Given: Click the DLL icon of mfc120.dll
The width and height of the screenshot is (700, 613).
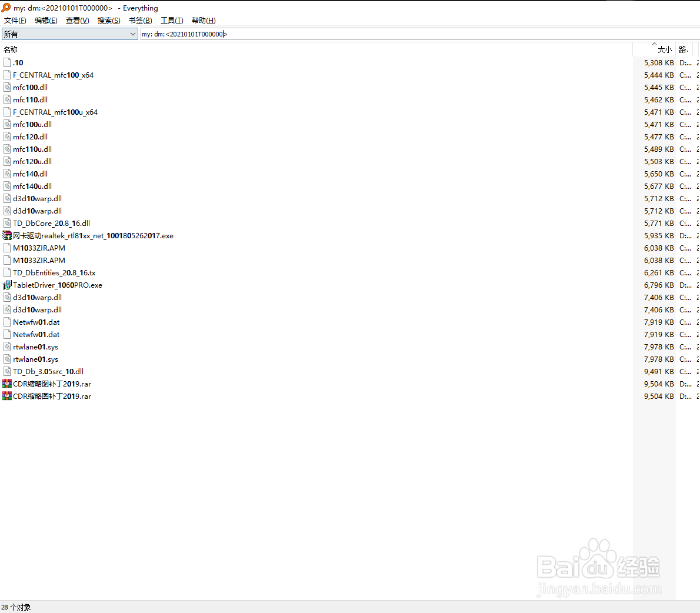Looking at the screenshot, I should click(x=6, y=136).
